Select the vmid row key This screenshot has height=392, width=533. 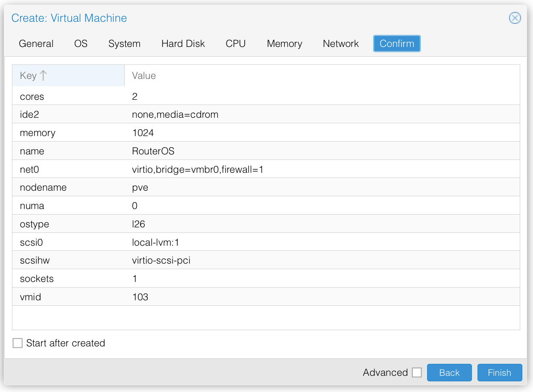(30, 297)
